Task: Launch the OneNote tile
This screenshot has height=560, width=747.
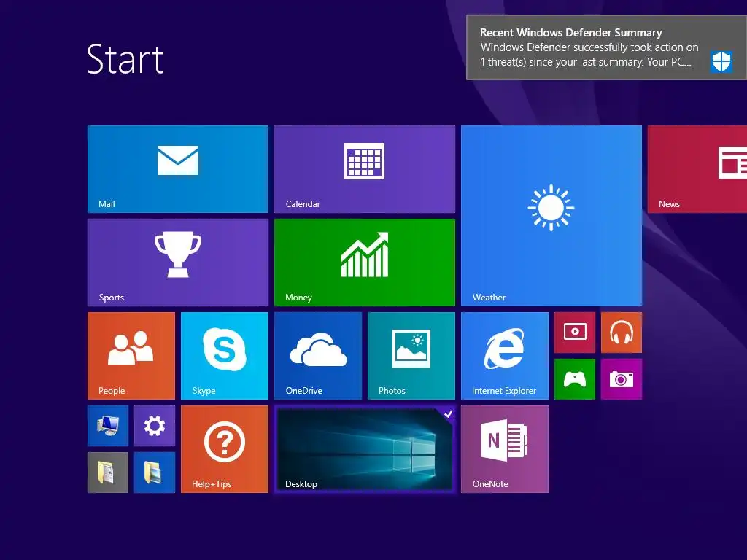Action: pyautogui.click(x=505, y=449)
